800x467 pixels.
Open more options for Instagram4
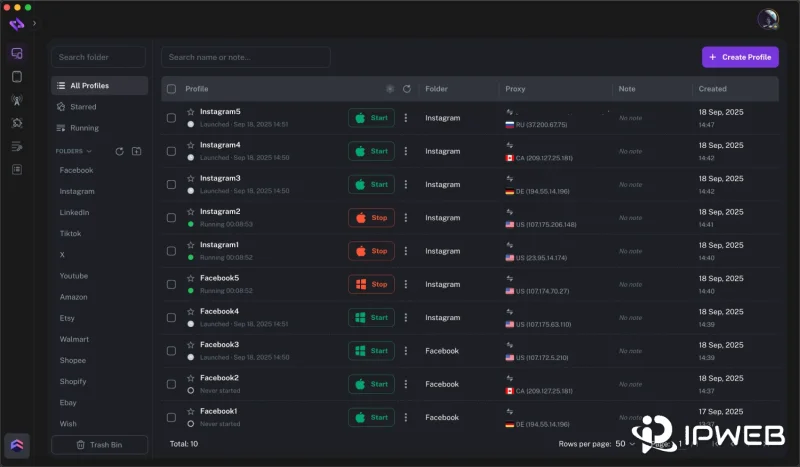point(406,151)
